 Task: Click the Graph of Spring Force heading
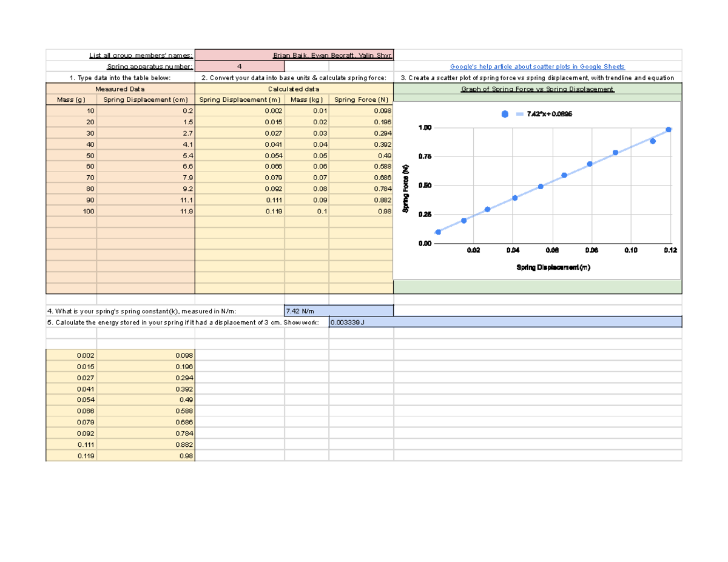[538, 89]
